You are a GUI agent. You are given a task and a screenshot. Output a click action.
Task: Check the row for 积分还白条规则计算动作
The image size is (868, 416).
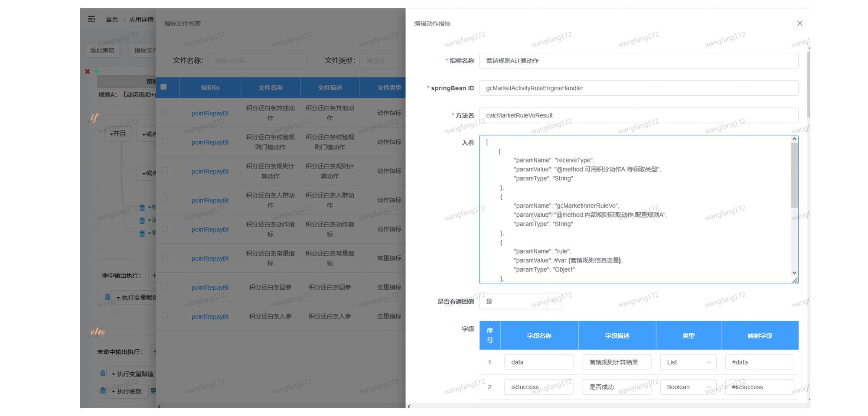tap(165, 170)
